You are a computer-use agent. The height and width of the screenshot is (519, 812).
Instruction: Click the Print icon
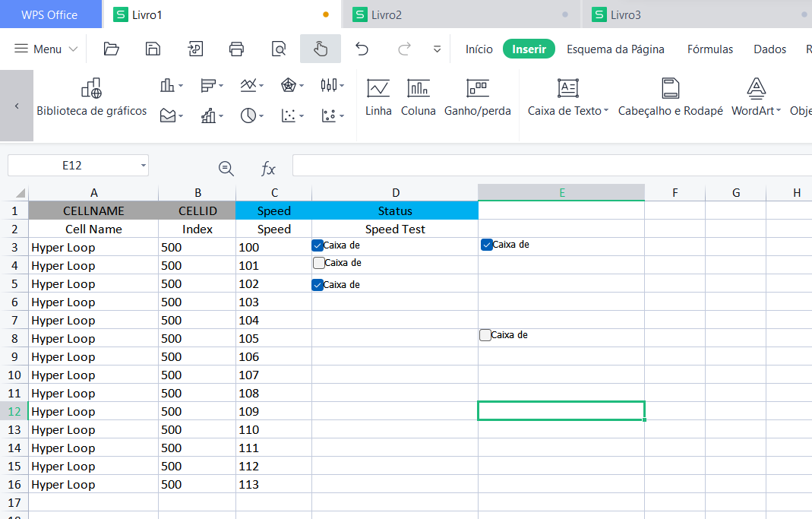tap(236, 49)
